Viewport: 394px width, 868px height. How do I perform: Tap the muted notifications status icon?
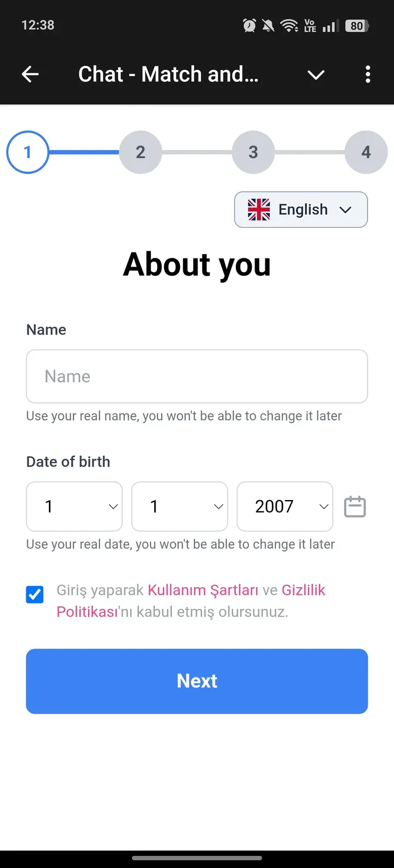coord(268,25)
